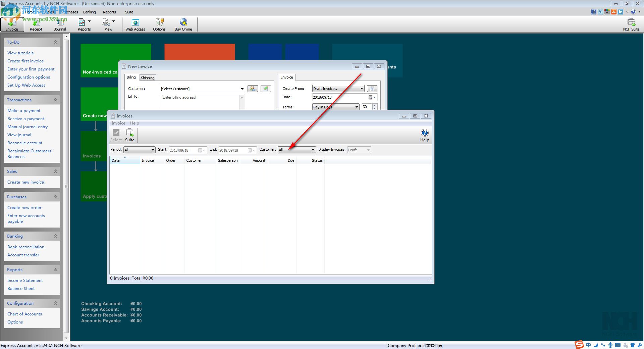This screenshot has height=349, width=644.
Task: Select the Invoice tool in the Home toolbar
Action: point(12,23)
